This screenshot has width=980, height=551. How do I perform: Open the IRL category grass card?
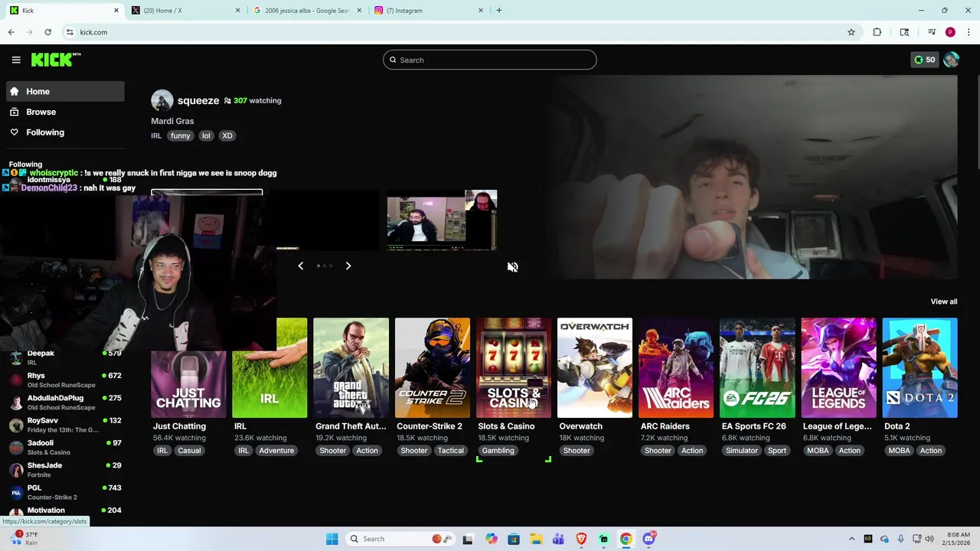[x=269, y=368]
